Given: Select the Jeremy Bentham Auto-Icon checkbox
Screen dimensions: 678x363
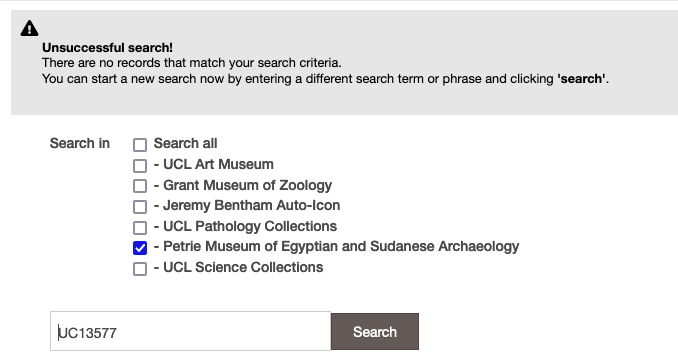Looking at the screenshot, I should pos(140,207).
